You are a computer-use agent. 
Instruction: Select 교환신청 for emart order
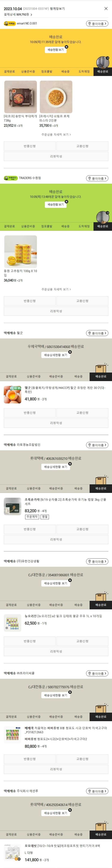(x=82, y=146)
